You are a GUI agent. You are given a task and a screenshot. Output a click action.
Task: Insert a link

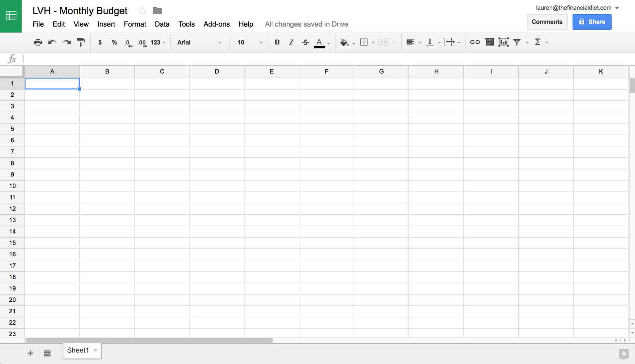pos(475,42)
